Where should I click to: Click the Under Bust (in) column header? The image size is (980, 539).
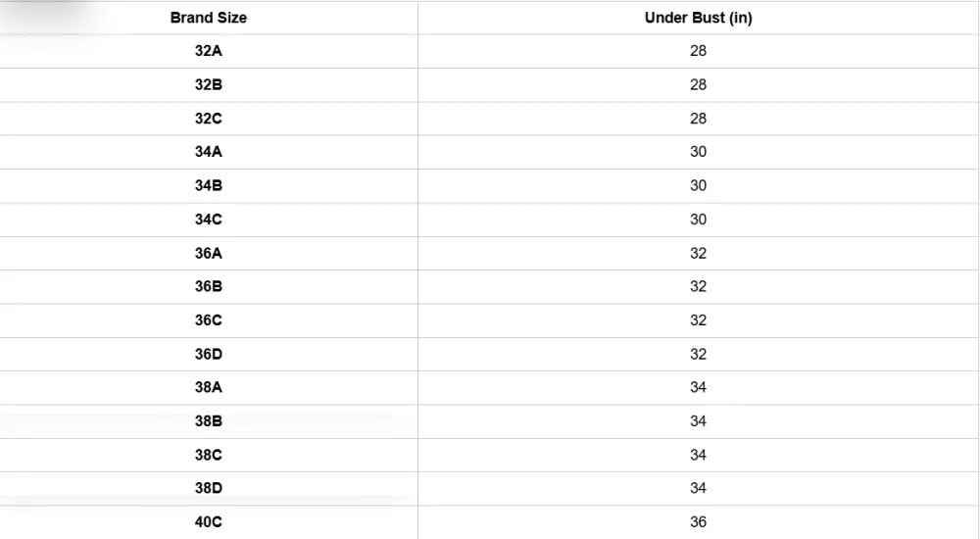click(x=698, y=18)
